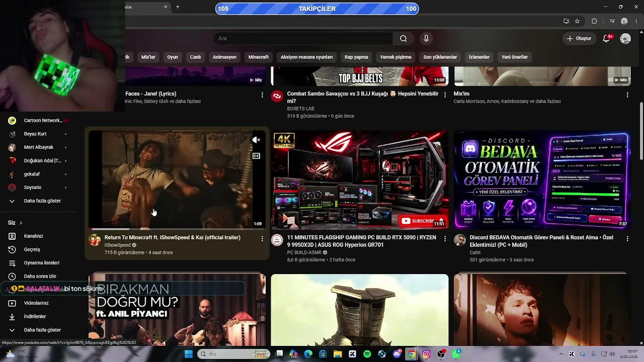Open options menu for Discord BEDAVA video

[x=627, y=238]
